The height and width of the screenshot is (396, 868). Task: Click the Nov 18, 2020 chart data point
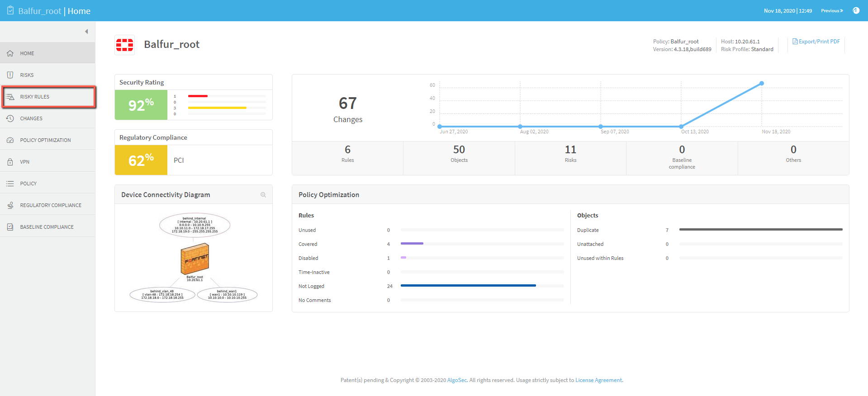point(762,84)
